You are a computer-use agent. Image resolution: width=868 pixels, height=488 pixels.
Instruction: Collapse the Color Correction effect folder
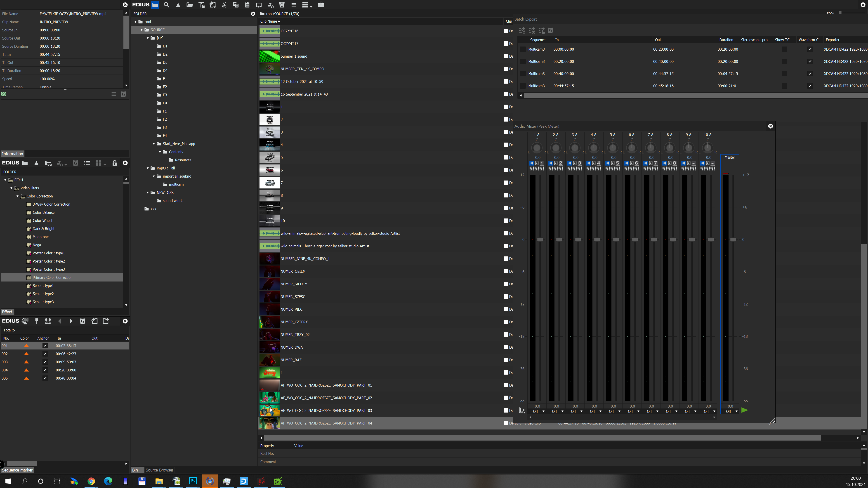point(18,196)
